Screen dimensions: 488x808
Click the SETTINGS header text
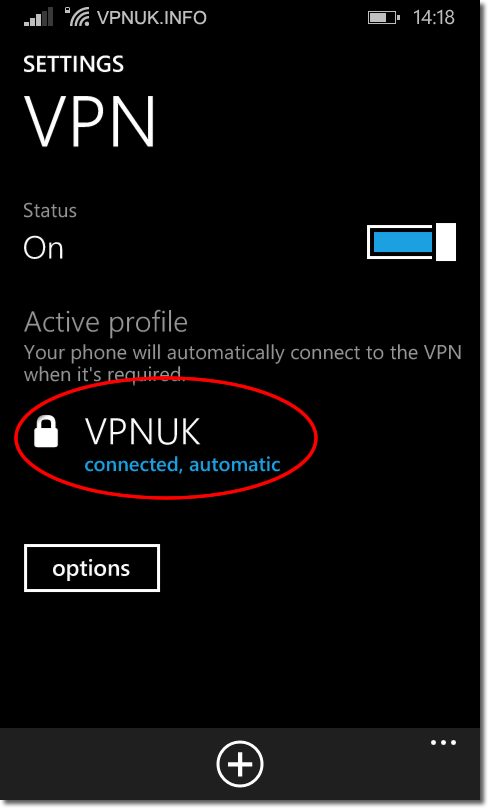74,64
